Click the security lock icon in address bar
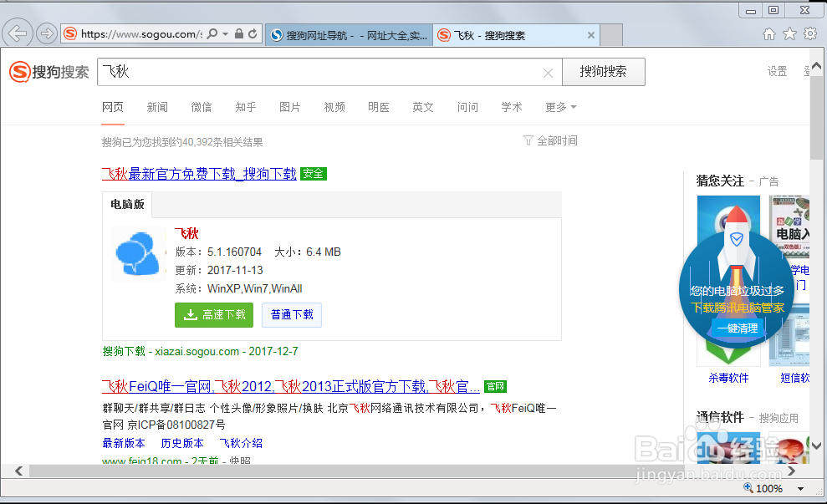Viewport: 827px width, 504px height. [239, 33]
